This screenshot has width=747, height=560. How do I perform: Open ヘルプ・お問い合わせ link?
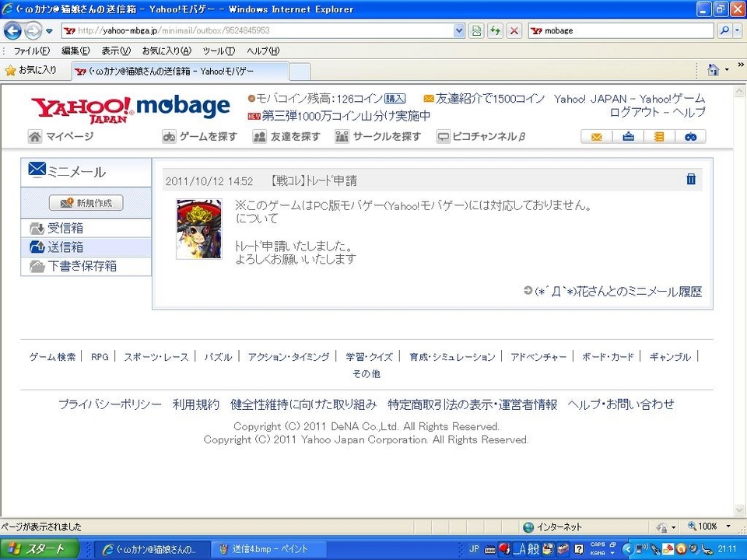621,404
